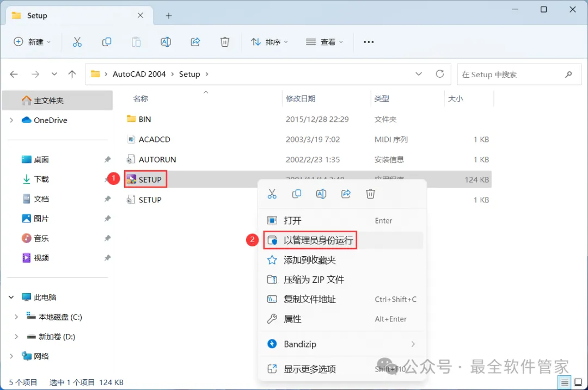Click the Cut icon in the toolbar
588x390 pixels.
click(x=77, y=42)
